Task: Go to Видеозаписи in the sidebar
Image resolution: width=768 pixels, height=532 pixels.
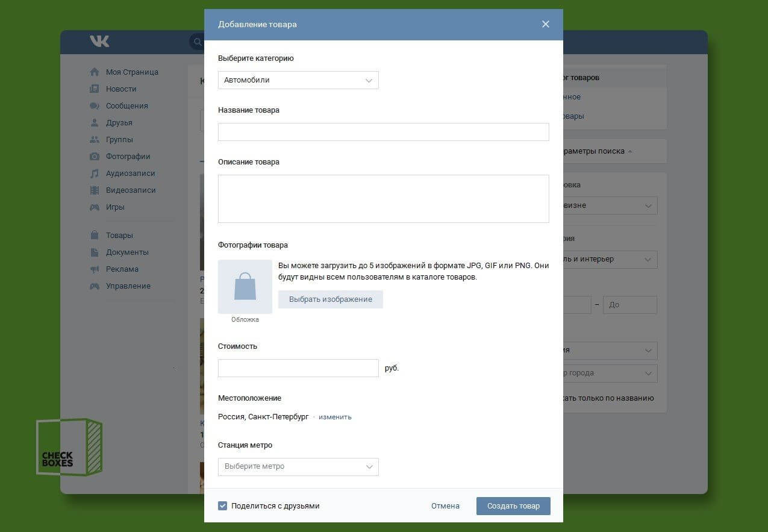Action: [x=131, y=190]
